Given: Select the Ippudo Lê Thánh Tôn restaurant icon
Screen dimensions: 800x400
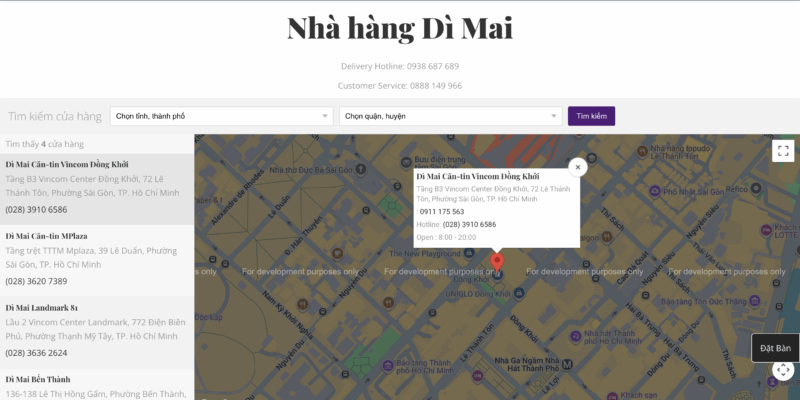Looking at the screenshot, I should click(x=642, y=151).
